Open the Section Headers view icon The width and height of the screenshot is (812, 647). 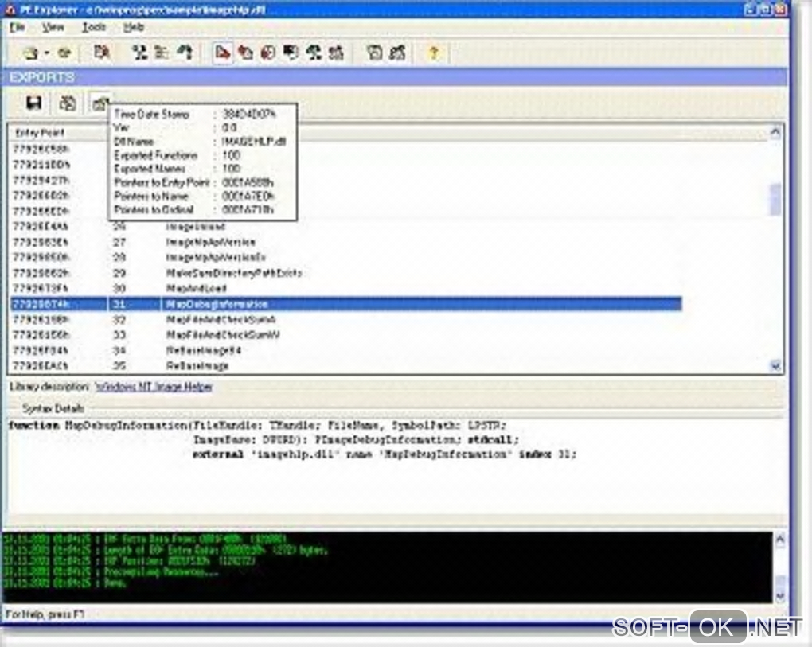tap(162, 53)
